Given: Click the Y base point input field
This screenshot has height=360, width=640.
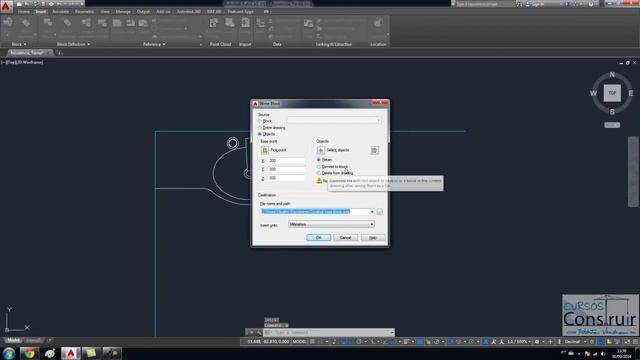Looking at the screenshot, I should (287, 169).
